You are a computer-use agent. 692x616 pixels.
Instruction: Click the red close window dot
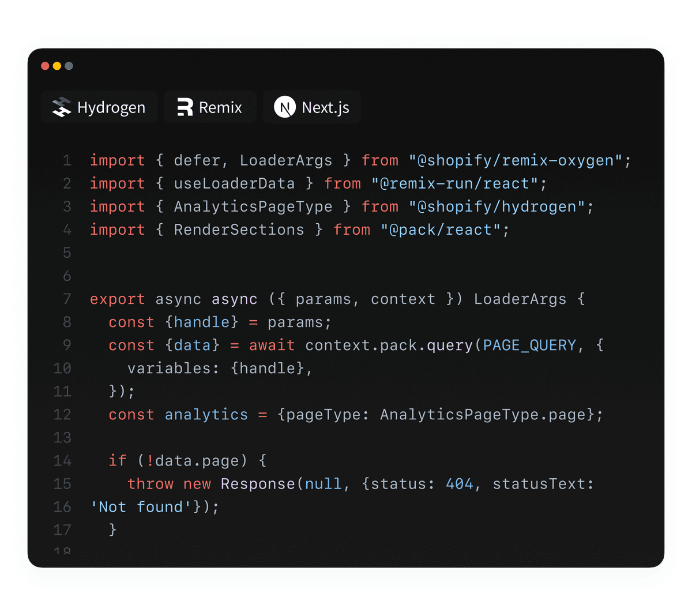45,66
